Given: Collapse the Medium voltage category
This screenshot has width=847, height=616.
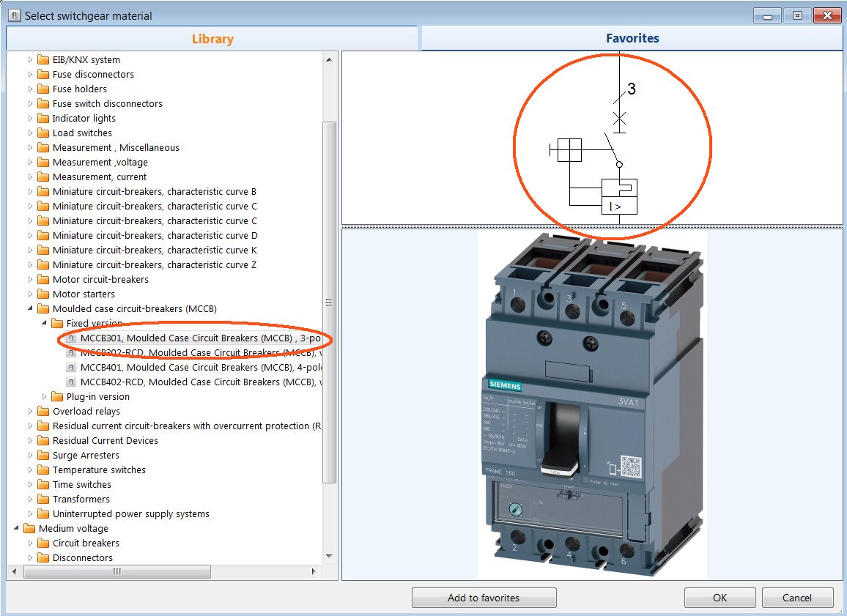Looking at the screenshot, I should pyautogui.click(x=16, y=529).
